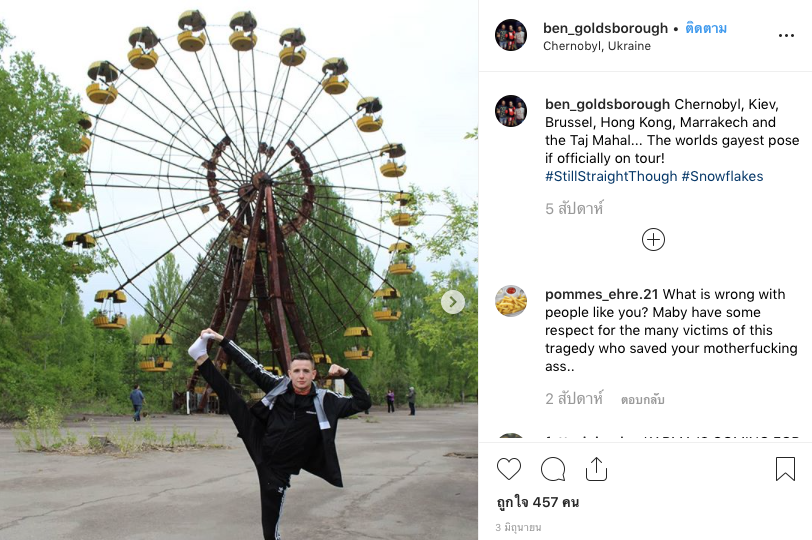The height and width of the screenshot is (540, 812).
Task: Load more comments with the plus circle
Action: coord(653,240)
